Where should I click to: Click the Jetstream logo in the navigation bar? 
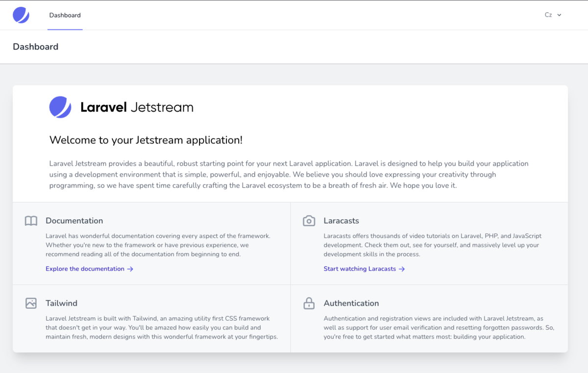pyautogui.click(x=21, y=15)
